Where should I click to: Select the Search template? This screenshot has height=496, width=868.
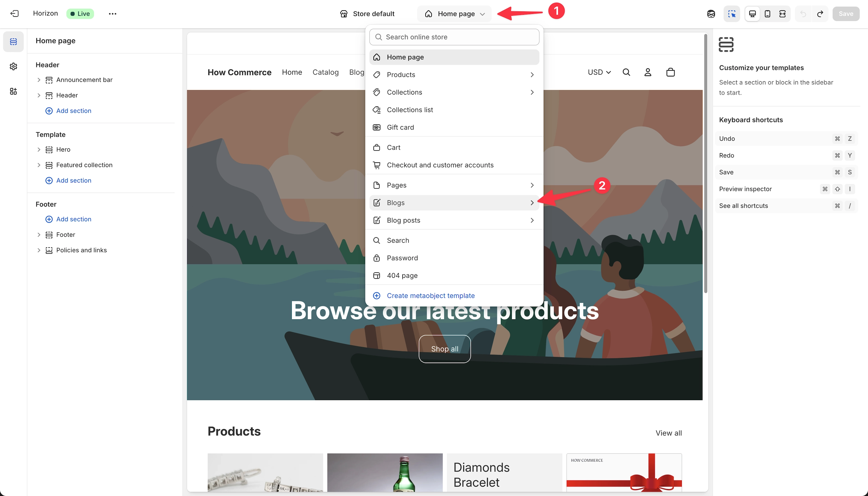tap(454, 241)
